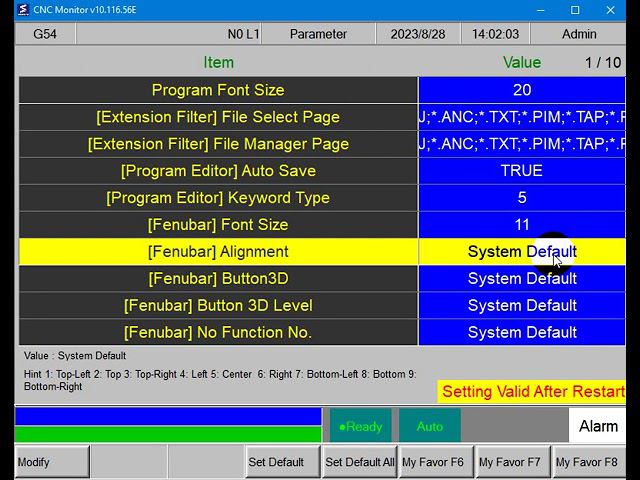This screenshot has height=480, width=640.
Task: Select [Fenubar] Font Size item
Action: 218,224
